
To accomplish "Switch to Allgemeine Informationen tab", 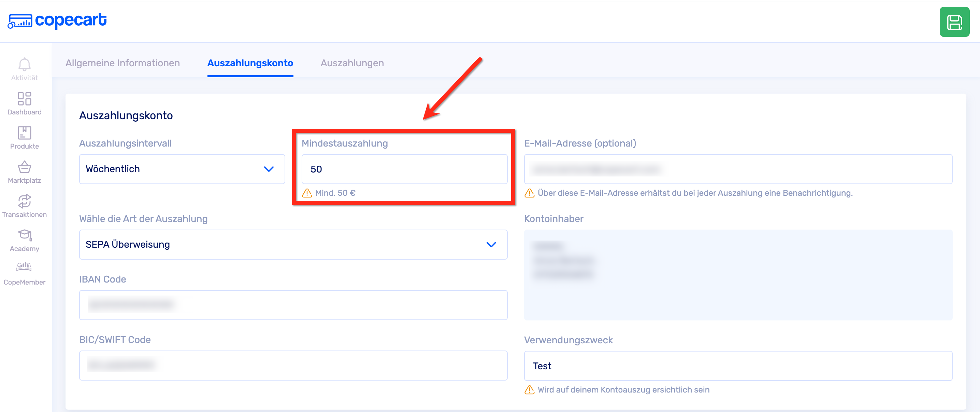I will coord(122,63).
